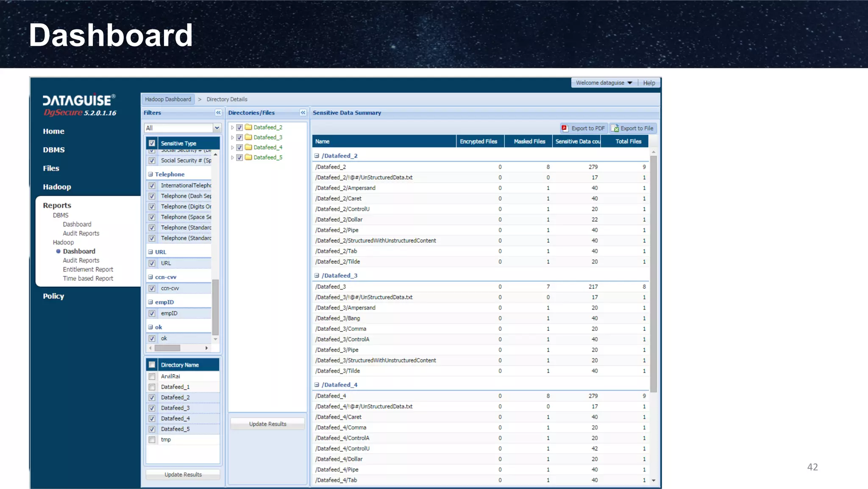The height and width of the screenshot is (489, 868).
Task: Collapse the URL filter group
Action: click(x=150, y=252)
